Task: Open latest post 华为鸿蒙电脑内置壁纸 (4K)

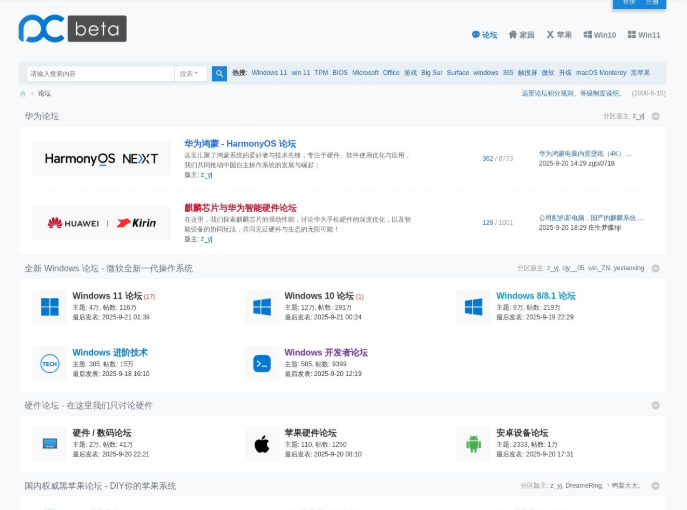Action: (585, 154)
